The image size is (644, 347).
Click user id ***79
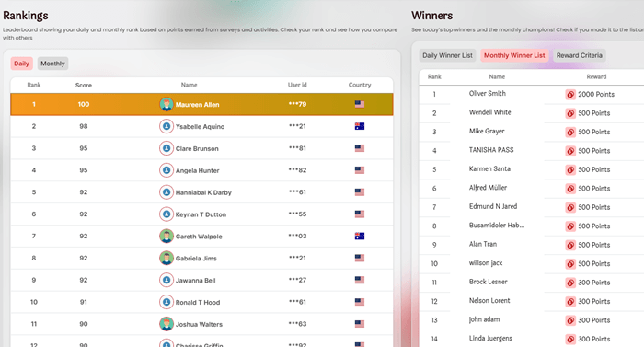coord(297,104)
